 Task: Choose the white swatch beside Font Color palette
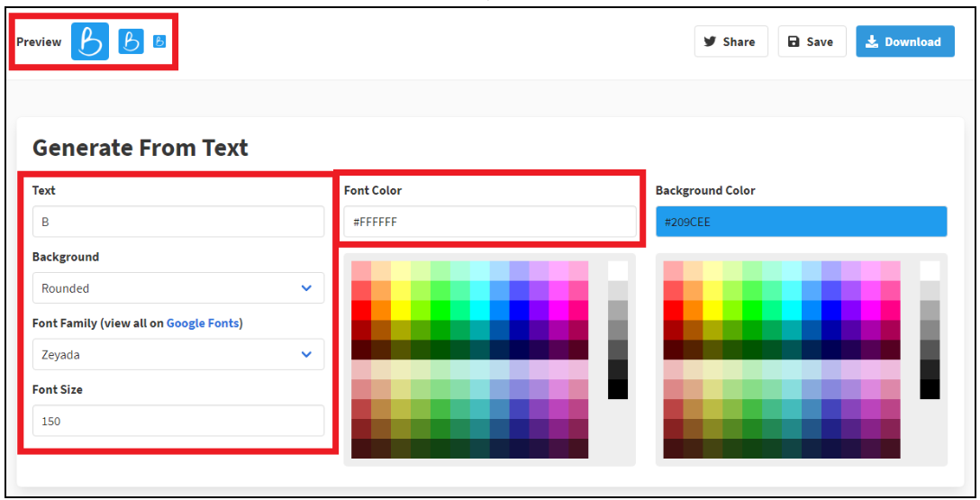[x=618, y=271]
